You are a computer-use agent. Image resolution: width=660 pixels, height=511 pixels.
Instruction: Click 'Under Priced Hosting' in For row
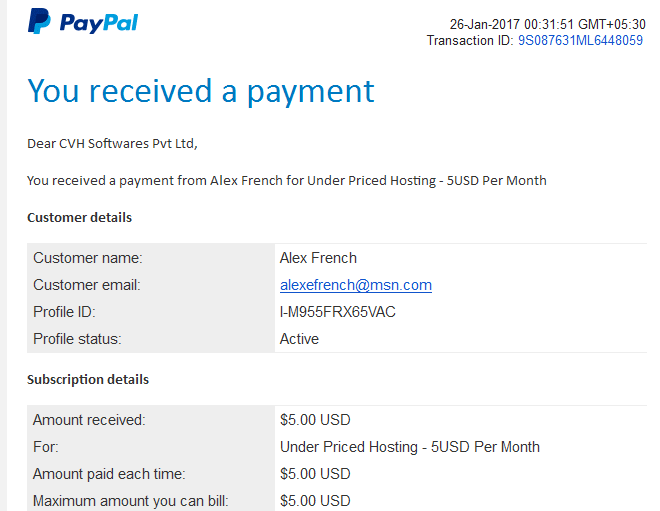click(349, 447)
